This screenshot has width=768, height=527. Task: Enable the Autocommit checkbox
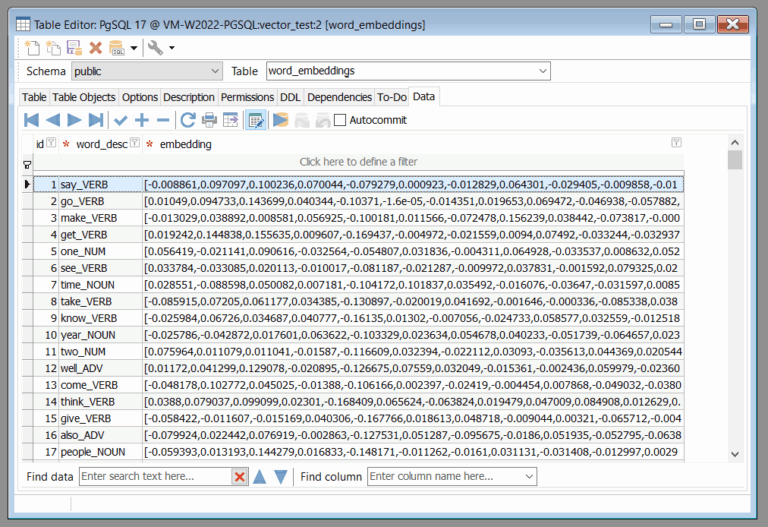[x=340, y=120]
